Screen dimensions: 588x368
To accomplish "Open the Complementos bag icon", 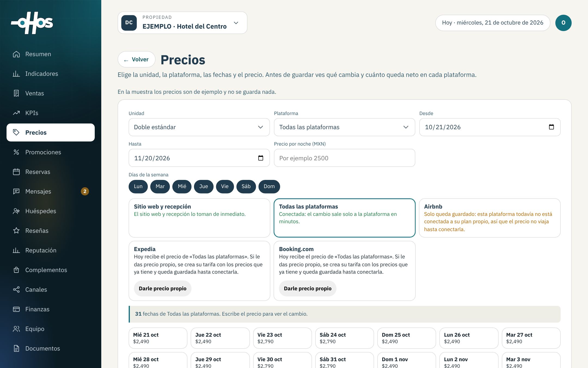I will coord(16,270).
